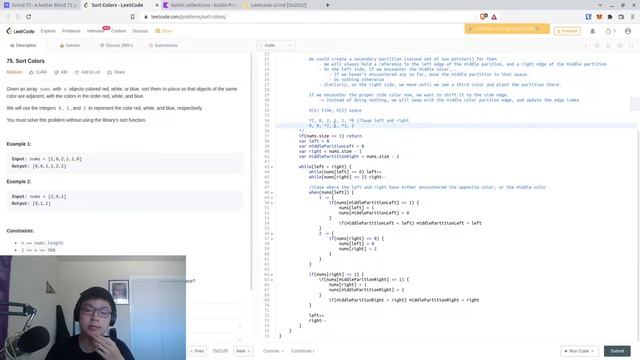Image resolution: width=640 pixels, height=360 pixels.
Task: Click the blue extension icon left of the MetaMask fox
Action: click(589, 17)
